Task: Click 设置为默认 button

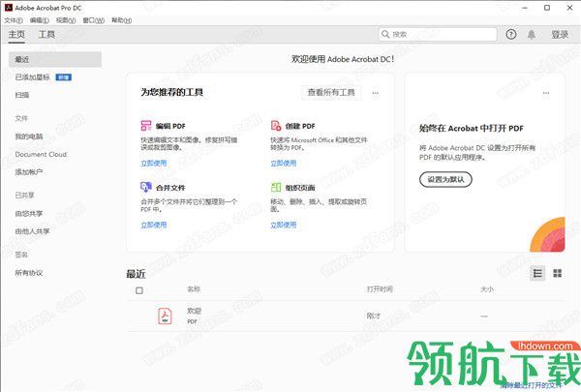Action: click(x=445, y=179)
